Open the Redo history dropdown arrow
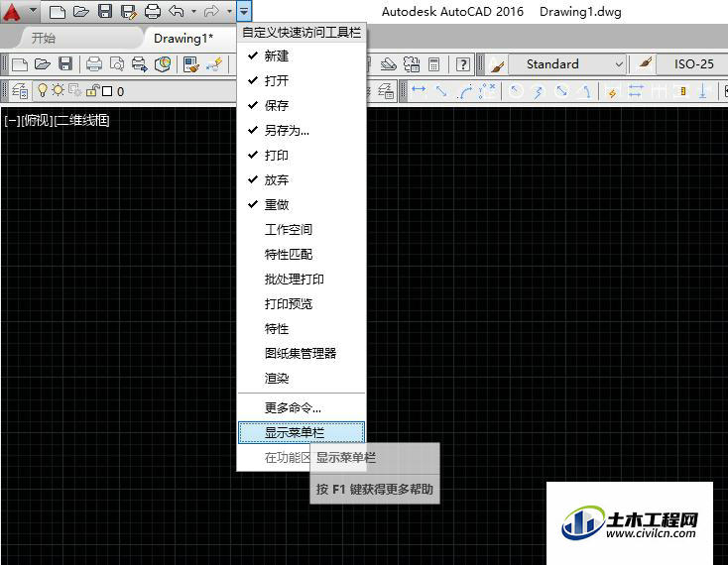728x565 pixels. coord(229,12)
